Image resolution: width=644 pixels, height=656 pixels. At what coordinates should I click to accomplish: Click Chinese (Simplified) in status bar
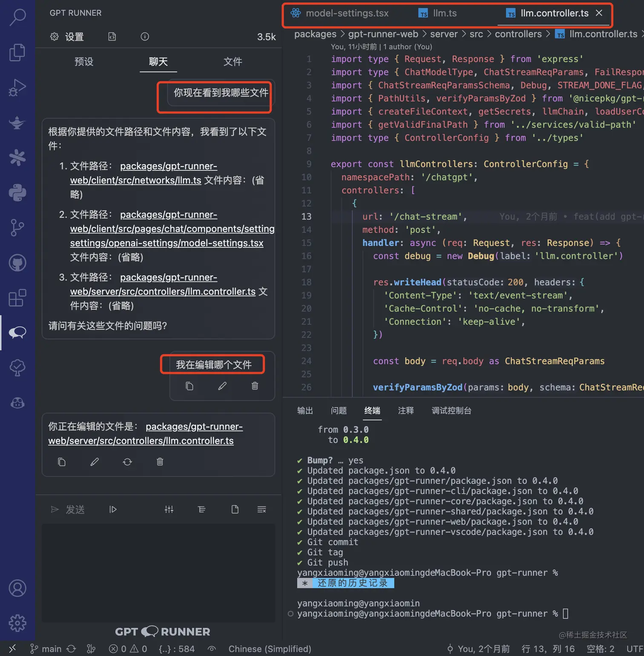point(270,649)
